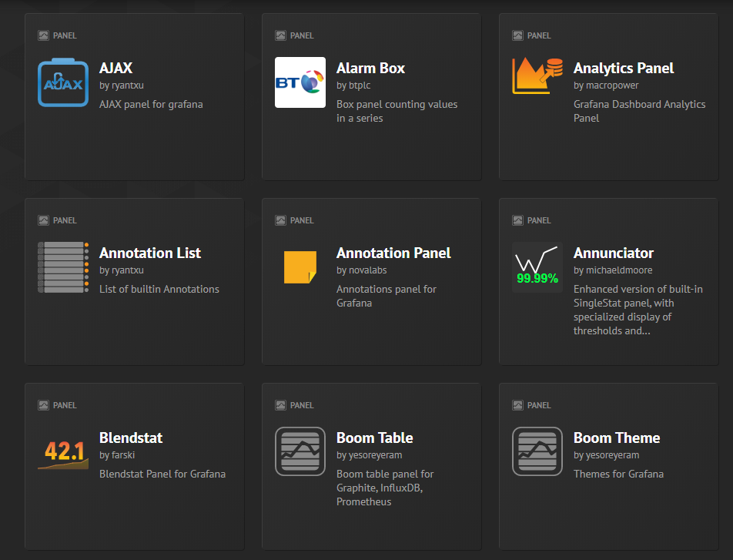The image size is (733, 560).
Task: Click 'Box panel counting values in a series' description
Action: [397, 112]
